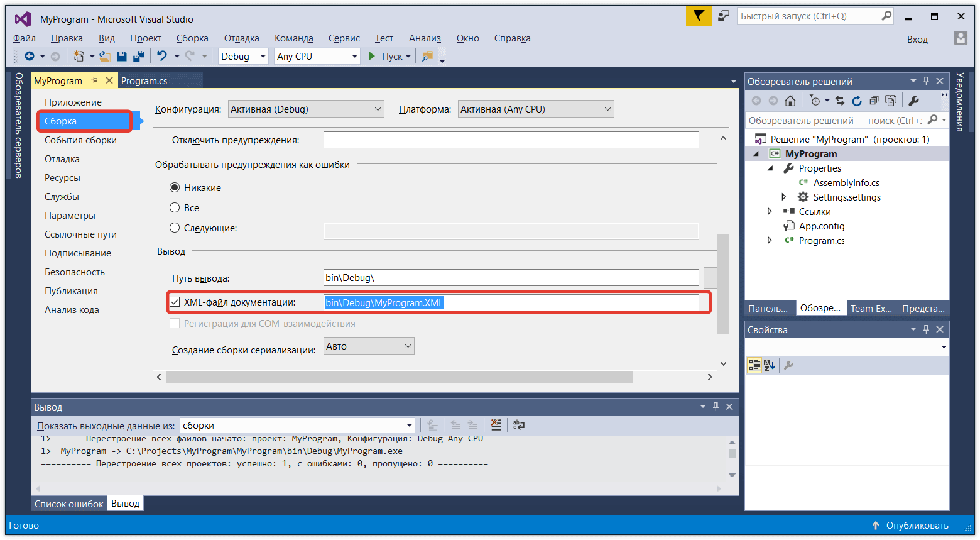
Task: Click the Categorized view icon in Properties
Action: (754, 365)
